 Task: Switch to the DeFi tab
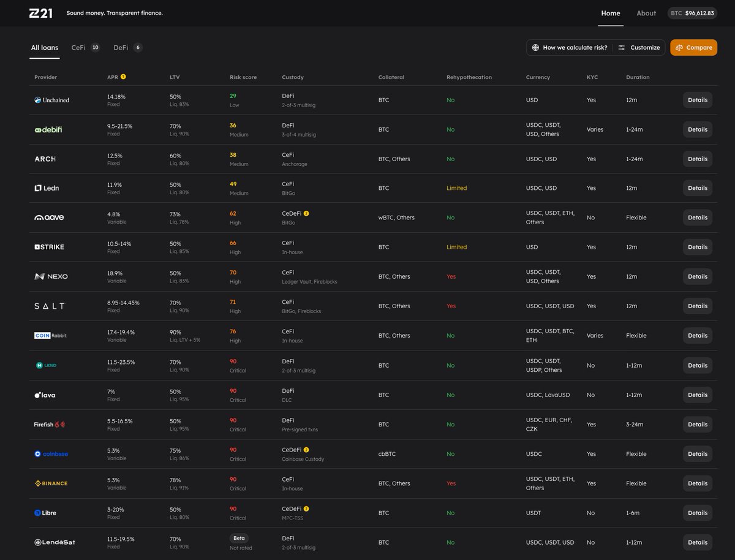click(x=128, y=47)
